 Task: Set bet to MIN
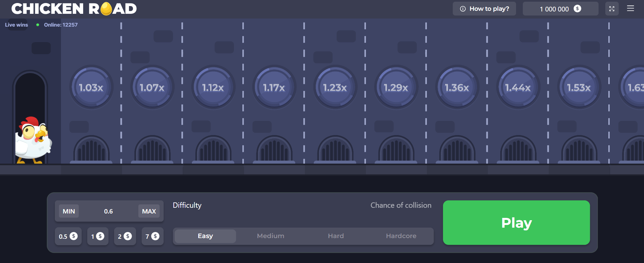pyautogui.click(x=69, y=211)
